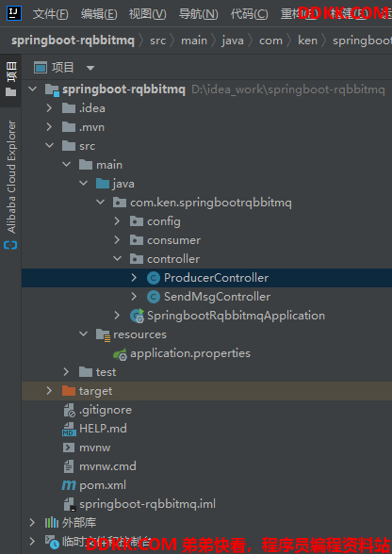The height and width of the screenshot is (554, 392).
Task: Click the IntelliJ IDEA logo icon
Action: click(14, 13)
